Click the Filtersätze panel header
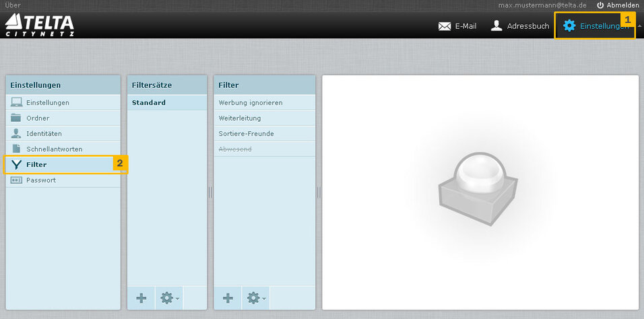644x319 pixels. [x=167, y=85]
